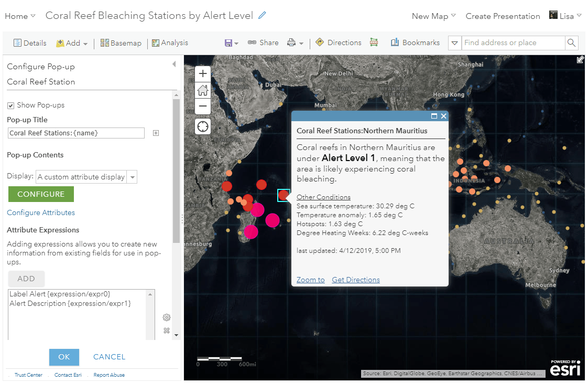
Task: Collapse the Configure Pop-up side panel
Action: click(x=174, y=64)
